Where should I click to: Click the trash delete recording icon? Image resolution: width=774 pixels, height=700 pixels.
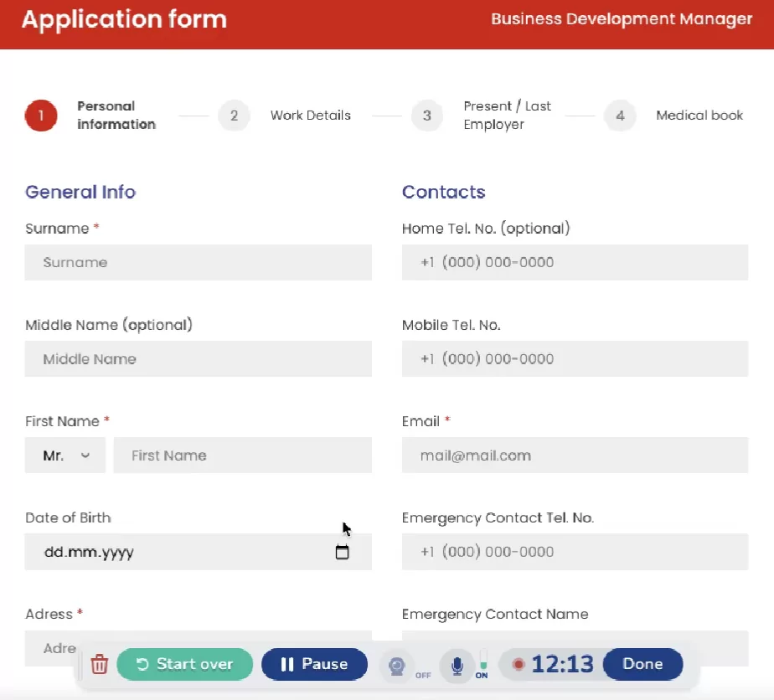click(x=99, y=664)
